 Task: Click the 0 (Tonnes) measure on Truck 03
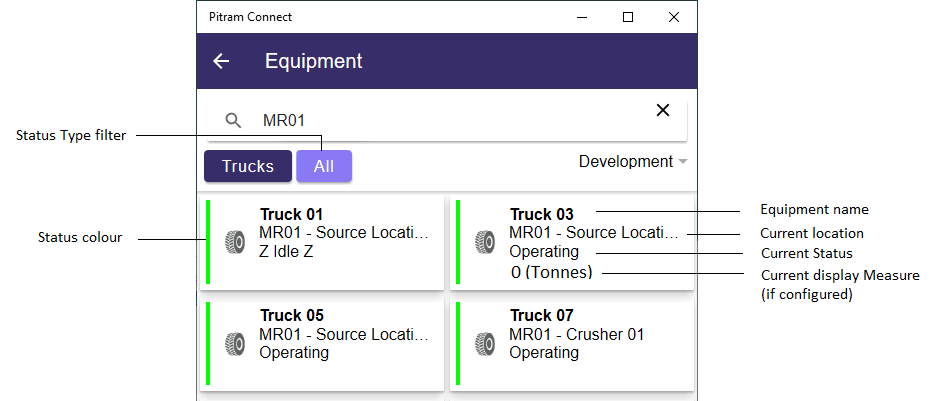[552, 272]
